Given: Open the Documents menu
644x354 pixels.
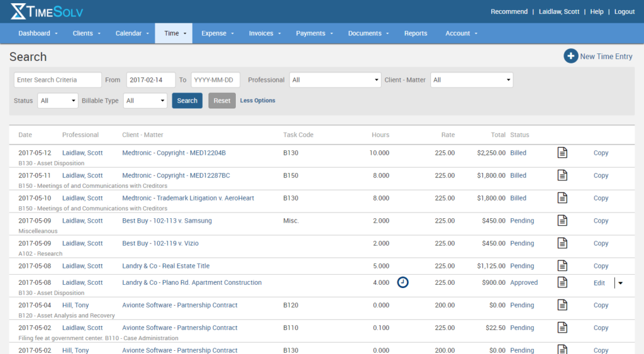Looking at the screenshot, I should click(368, 33).
